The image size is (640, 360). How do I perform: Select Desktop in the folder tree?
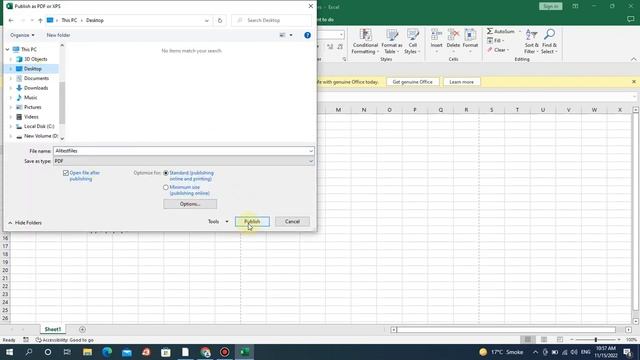click(33, 69)
